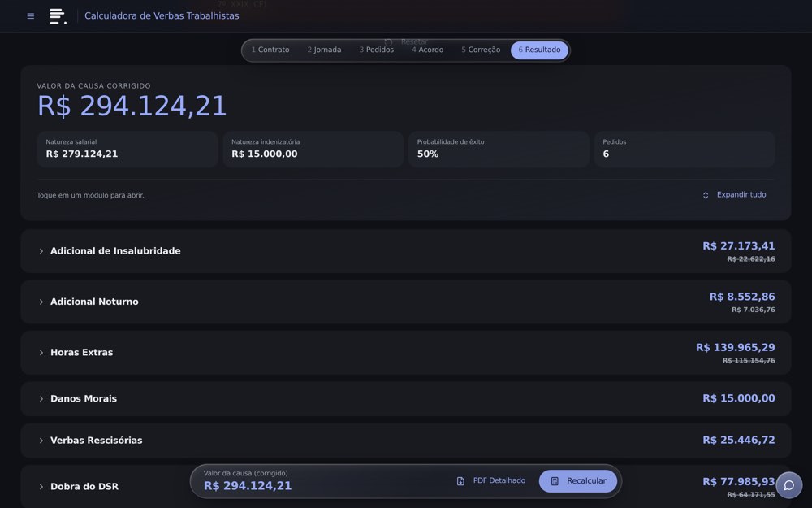
Task: Click Probabilidade de êxito 50% card
Action: (499, 150)
